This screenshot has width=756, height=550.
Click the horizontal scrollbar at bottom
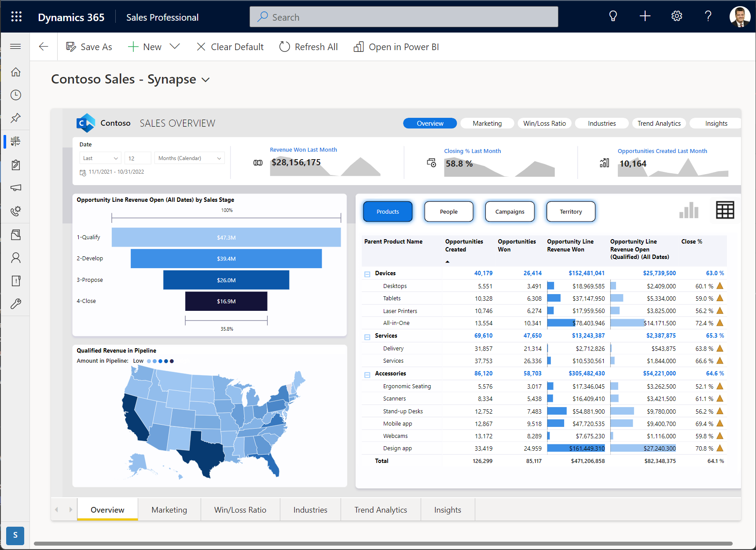pyautogui.click(x=383, y=544)
